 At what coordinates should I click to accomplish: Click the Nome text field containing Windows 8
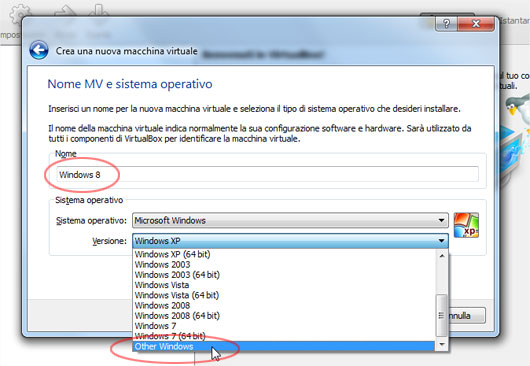(267, 174)
